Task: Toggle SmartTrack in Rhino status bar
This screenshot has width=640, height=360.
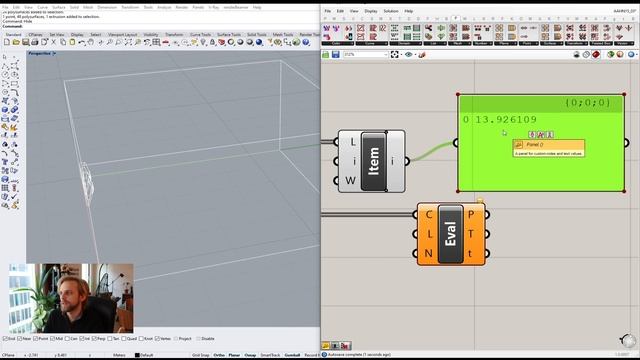Action: coord(270,355)
